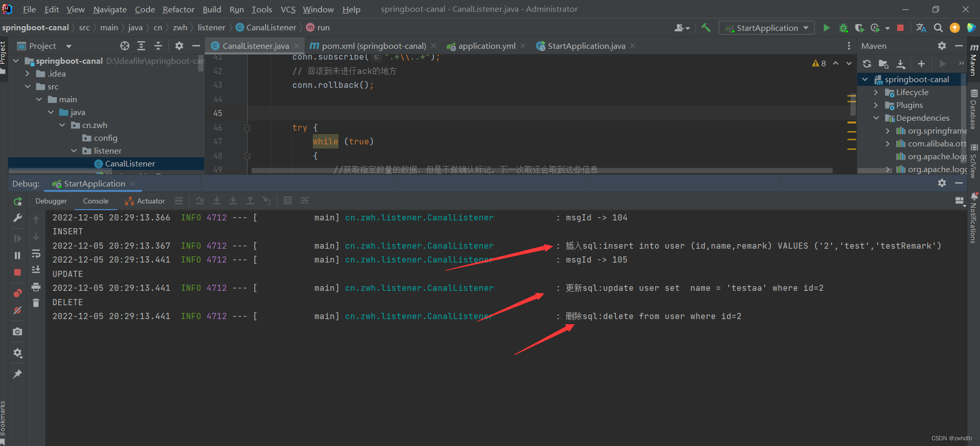The height and width of the screenshot is (446, 980).
Task: Click the editor horizontal scrollbar
Action: [x=542, y=171]
